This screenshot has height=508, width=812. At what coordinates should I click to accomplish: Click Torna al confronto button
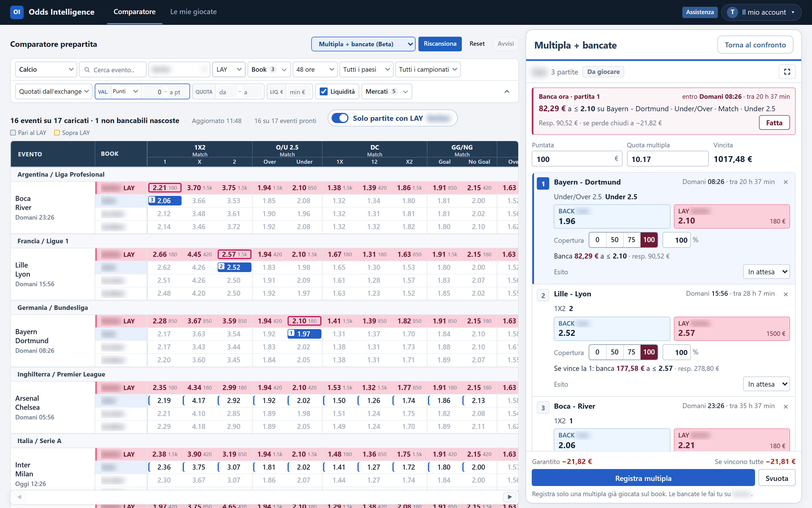[x=755, y=45]
